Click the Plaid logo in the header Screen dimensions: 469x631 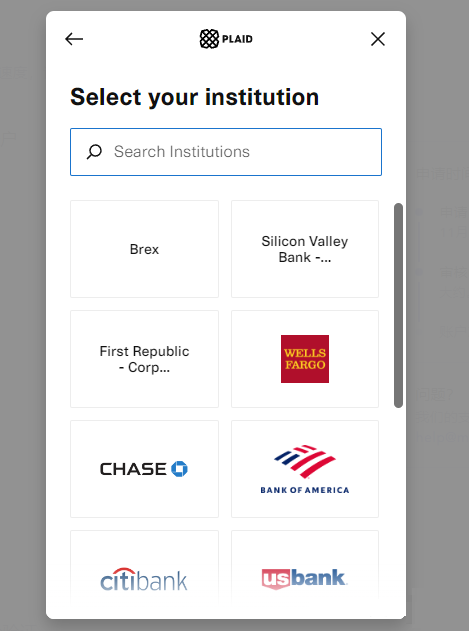(226, 39)
